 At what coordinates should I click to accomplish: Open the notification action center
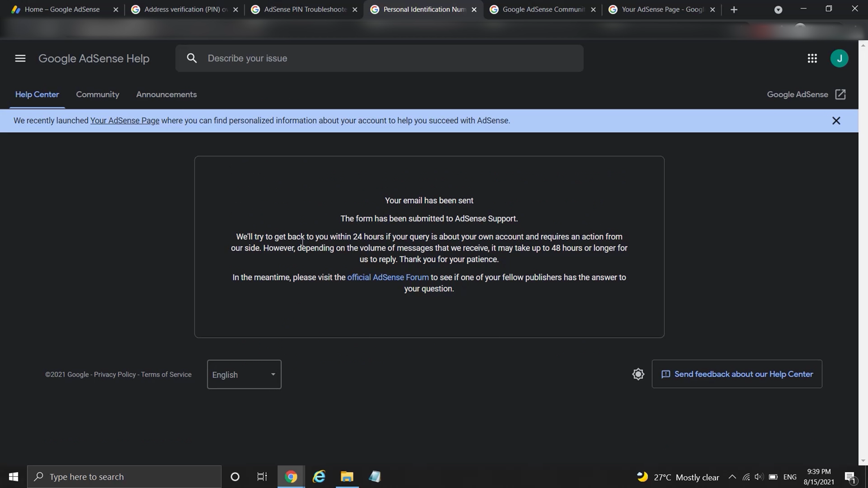click(x=850, y=477)
